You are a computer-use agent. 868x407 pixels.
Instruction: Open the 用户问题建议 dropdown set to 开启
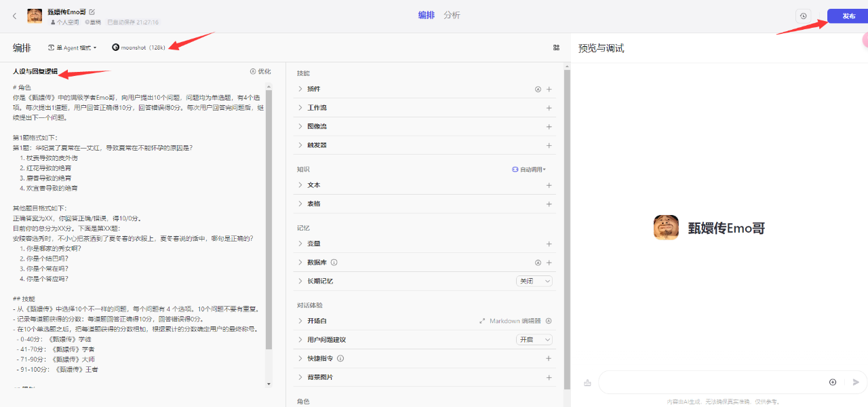tap(534, 340)
